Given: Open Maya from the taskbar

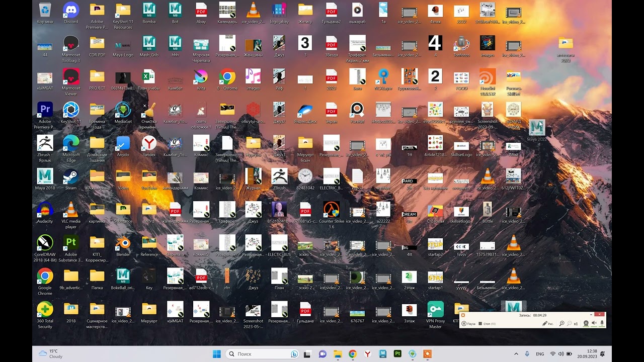Looking at the screenshot, I should coord(382,354).
